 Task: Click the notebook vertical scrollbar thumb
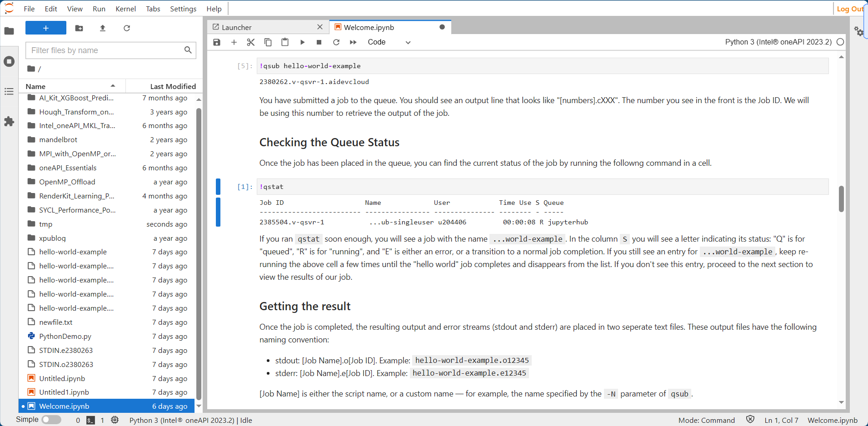pyautogui.click(x=841, y=199)
